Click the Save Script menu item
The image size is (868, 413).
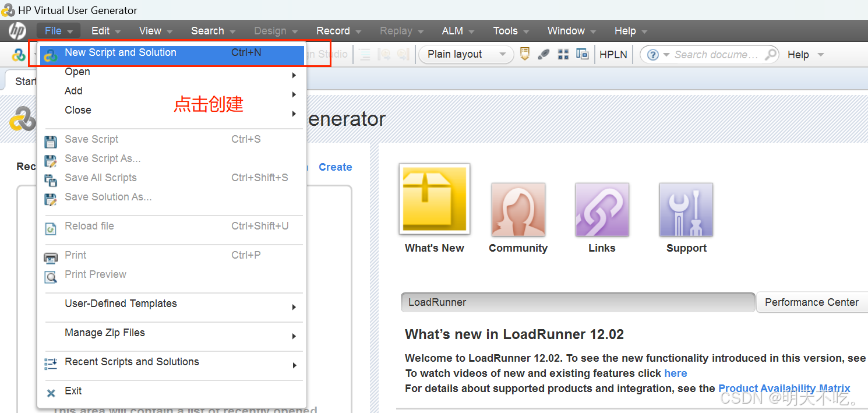click(172, 140)
